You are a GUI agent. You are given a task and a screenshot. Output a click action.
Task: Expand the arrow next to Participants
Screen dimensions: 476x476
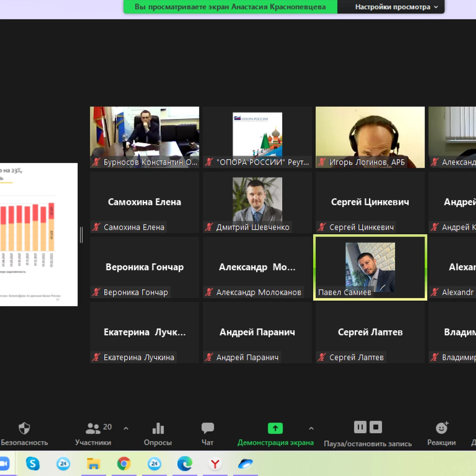click(126, 428)
